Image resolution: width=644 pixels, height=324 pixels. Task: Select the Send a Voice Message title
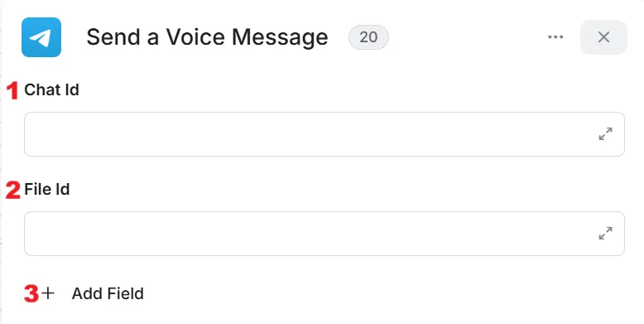208,37
